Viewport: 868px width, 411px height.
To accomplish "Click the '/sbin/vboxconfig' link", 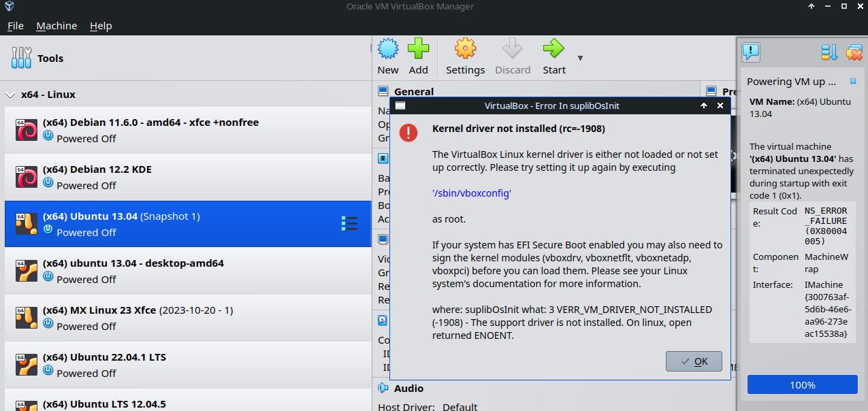I will click(471, 193).
